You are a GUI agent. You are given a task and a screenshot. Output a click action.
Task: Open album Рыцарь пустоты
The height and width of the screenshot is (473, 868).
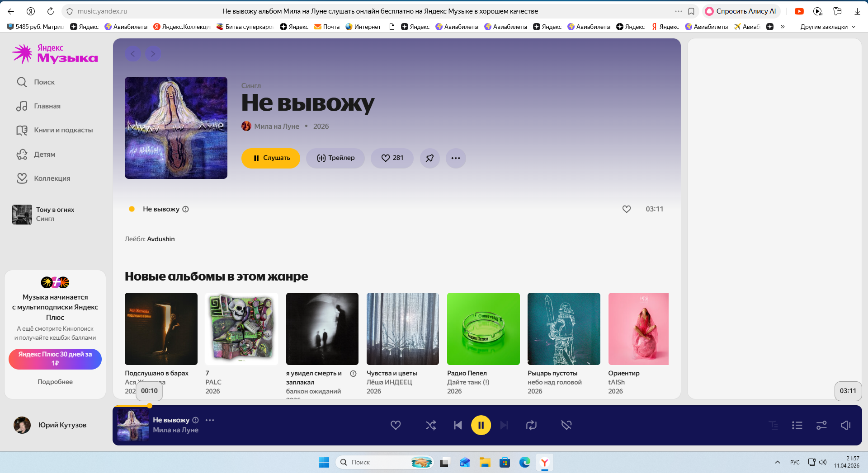(x=564, y=329)
